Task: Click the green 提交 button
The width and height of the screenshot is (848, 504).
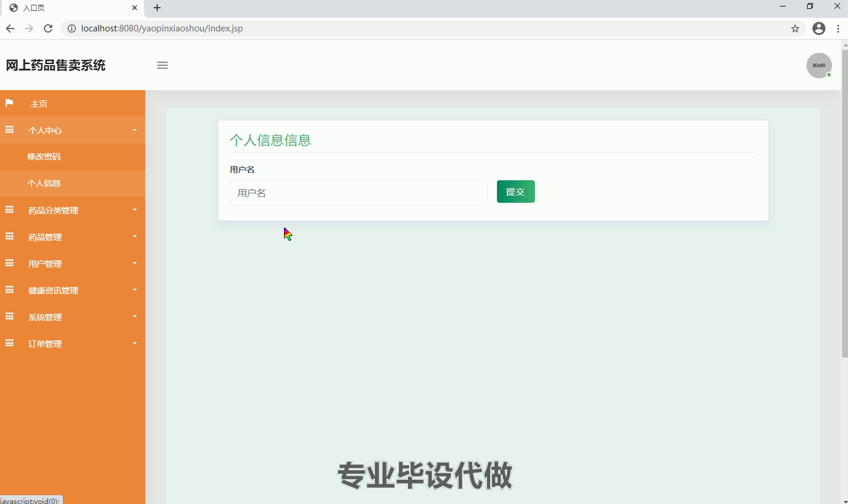Action: (516, 192)
